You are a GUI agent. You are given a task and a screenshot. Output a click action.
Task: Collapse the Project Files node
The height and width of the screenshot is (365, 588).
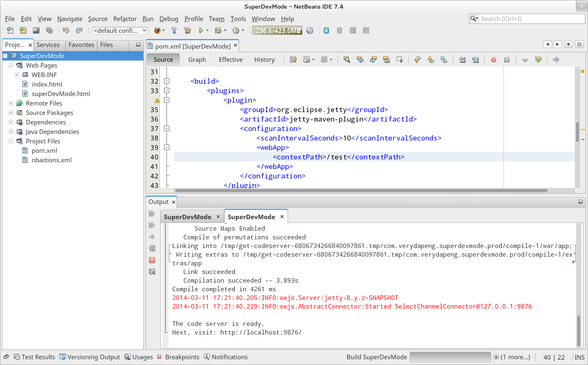11,141
